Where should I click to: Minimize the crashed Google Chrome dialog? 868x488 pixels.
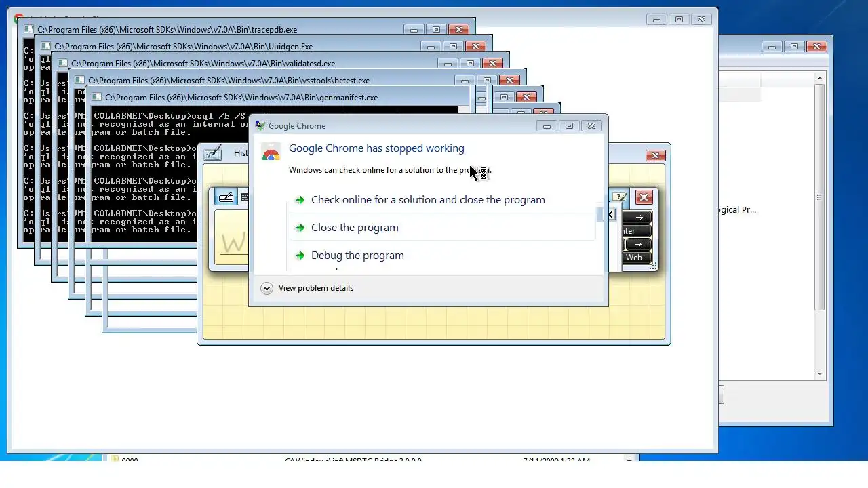pos(547,125)
